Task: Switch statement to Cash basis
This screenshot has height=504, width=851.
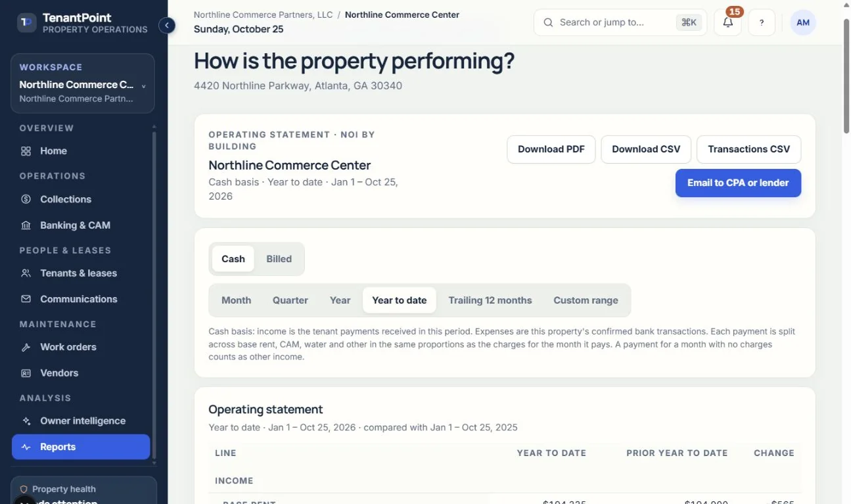Action: coord(233,259)
